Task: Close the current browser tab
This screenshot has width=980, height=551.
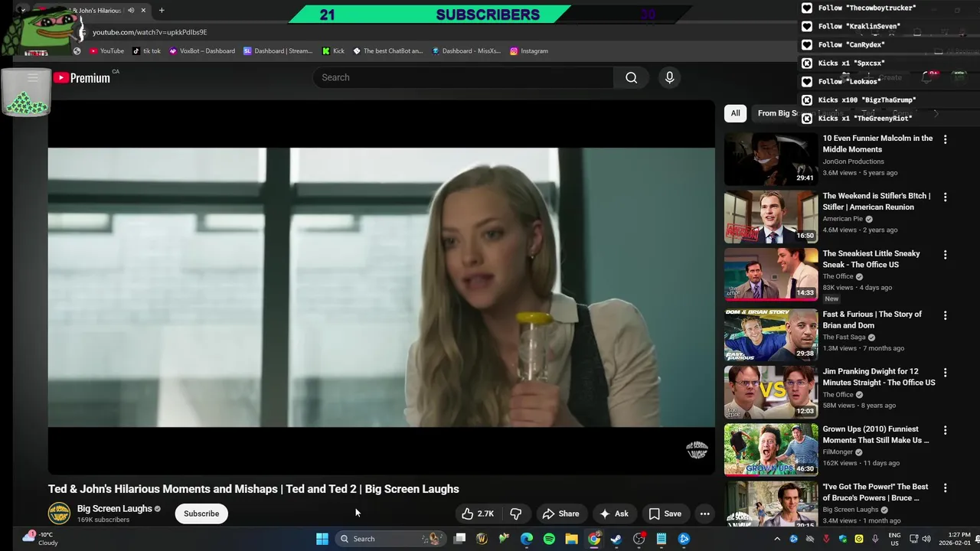Action: (143, 11)
